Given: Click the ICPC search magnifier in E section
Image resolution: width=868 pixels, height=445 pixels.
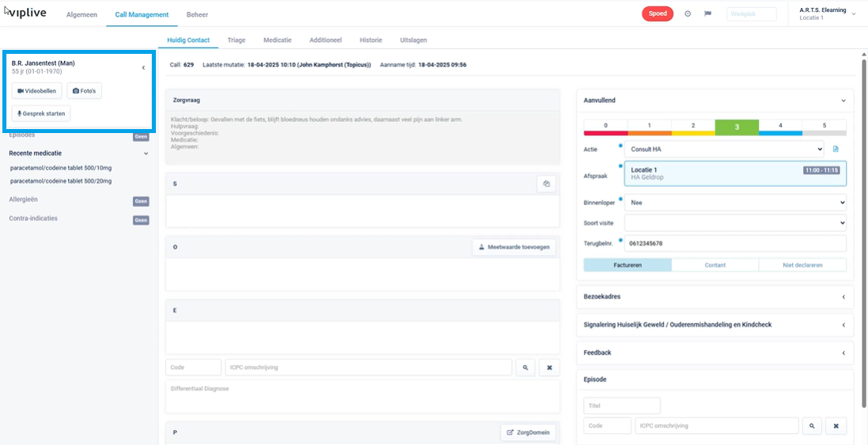Looking at the screenshot, I should pos(524,367).
